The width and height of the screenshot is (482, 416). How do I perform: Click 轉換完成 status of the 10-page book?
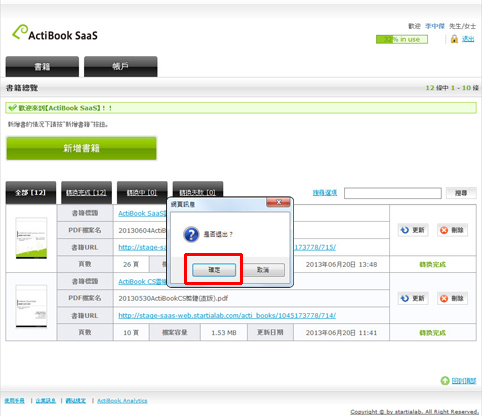(432, 333)
